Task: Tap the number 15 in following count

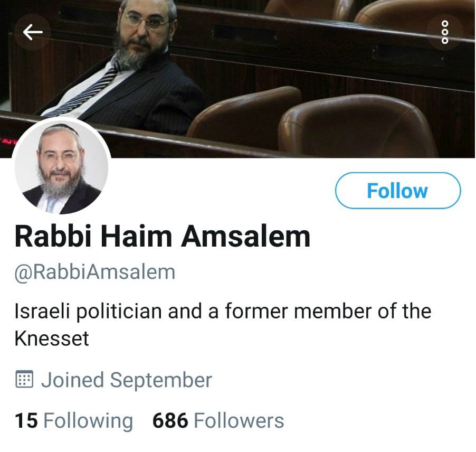Action: pyautogui.click(x=26, y=421)
